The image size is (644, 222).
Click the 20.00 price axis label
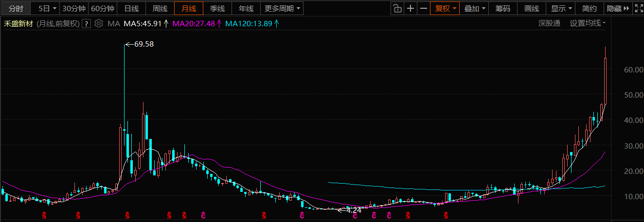tap(633, 171)
